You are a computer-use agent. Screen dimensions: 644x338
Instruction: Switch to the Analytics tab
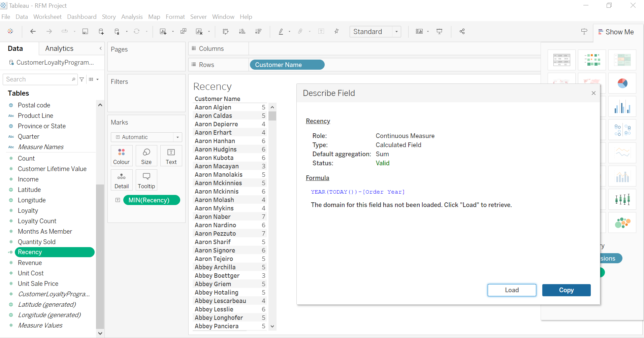click(59, 48)
